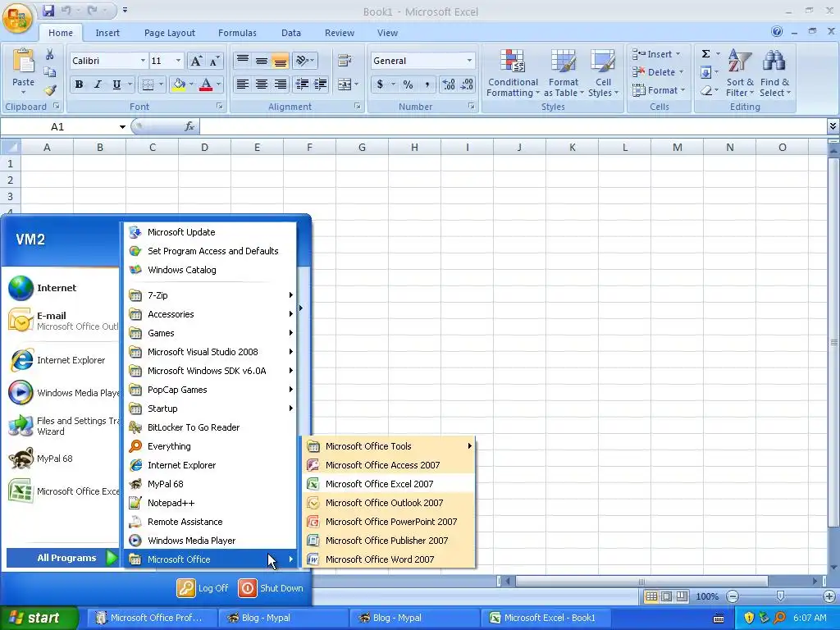840x630 pixels.
Task: Click Top Align in Alignment group
Action: point(243,60)
